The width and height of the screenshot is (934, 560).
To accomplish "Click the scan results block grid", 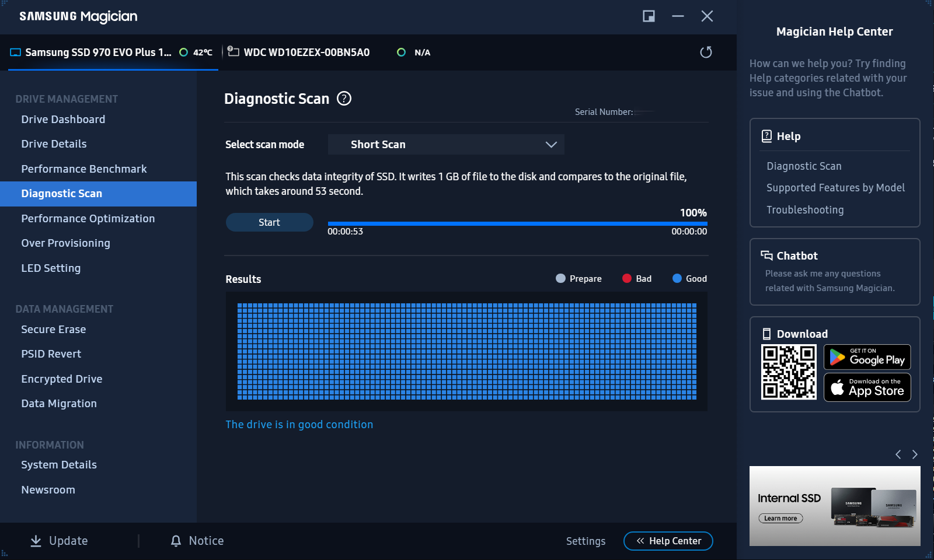I will 467,351.
